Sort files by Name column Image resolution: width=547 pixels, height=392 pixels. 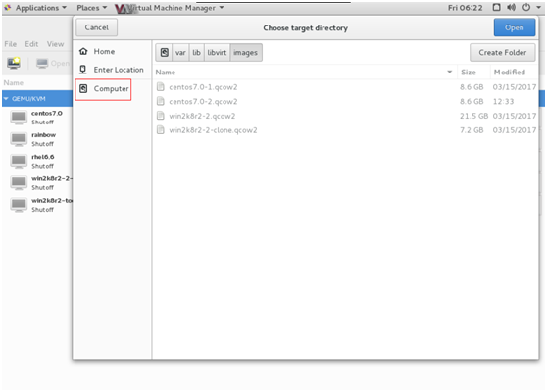[166, 73]
